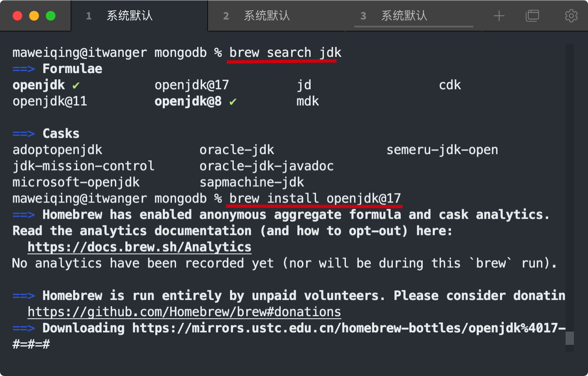Minimize window using the yellow button
Viewport: 588px width, 376px height.
[34, 16]
